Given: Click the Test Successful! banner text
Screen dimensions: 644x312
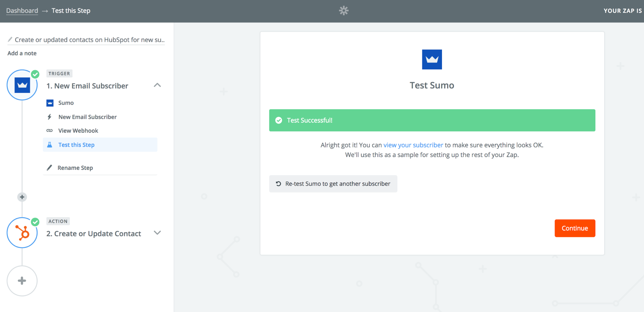Looking at the screenshot, I should tap(310, 120).
